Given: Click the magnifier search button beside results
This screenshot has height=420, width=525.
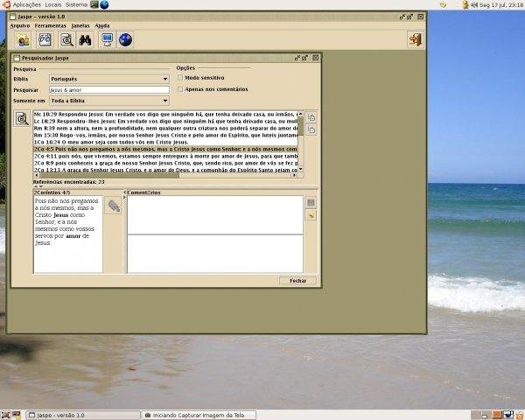Looking at the screenshot, I should (x=22, y=119).
